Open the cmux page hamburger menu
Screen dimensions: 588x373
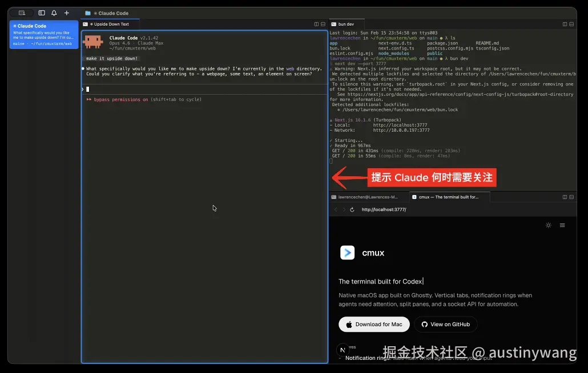[x=562, y=225]
